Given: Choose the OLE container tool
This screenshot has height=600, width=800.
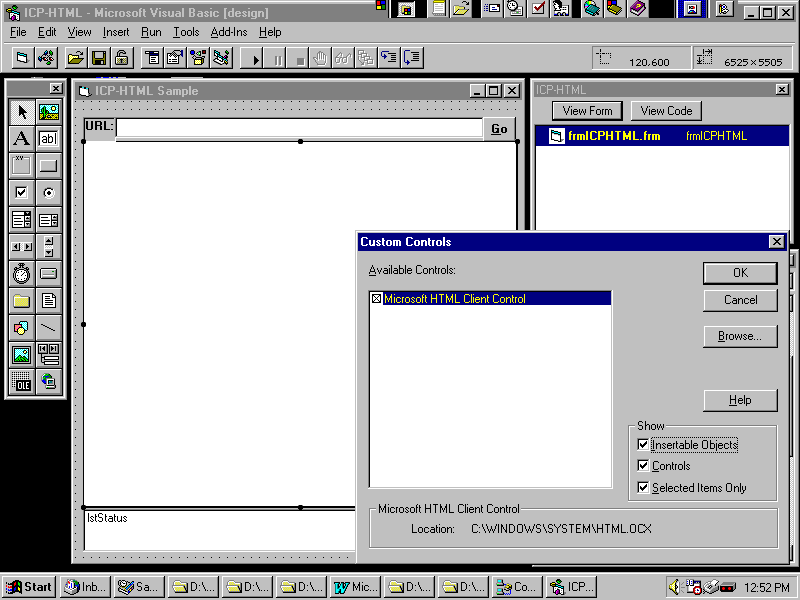Looking at the screenshot, I should pyautogui.click(x=21, y=381).
